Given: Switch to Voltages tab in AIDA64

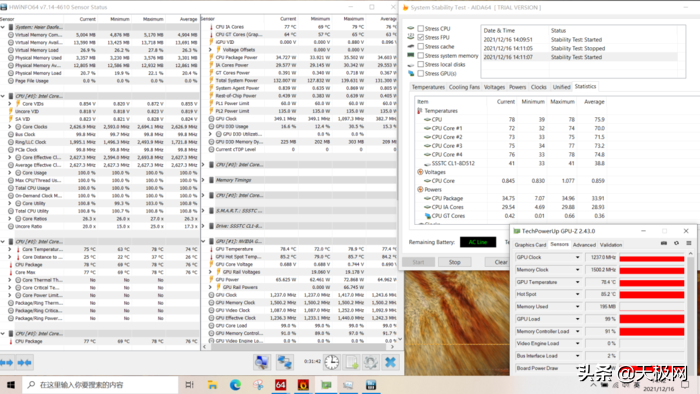Looking at the screenshot, I should [x=494, y=87].
